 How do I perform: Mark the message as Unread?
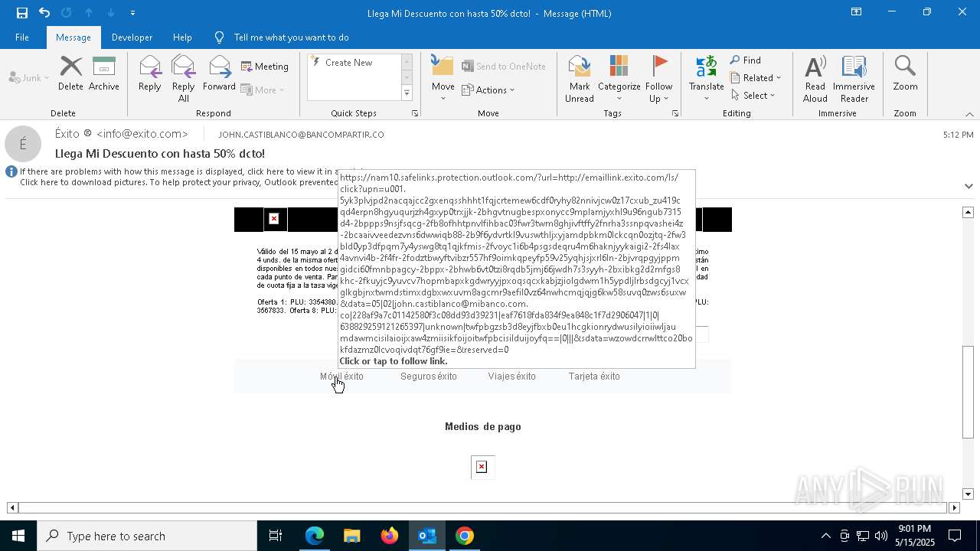click(580, 79)
